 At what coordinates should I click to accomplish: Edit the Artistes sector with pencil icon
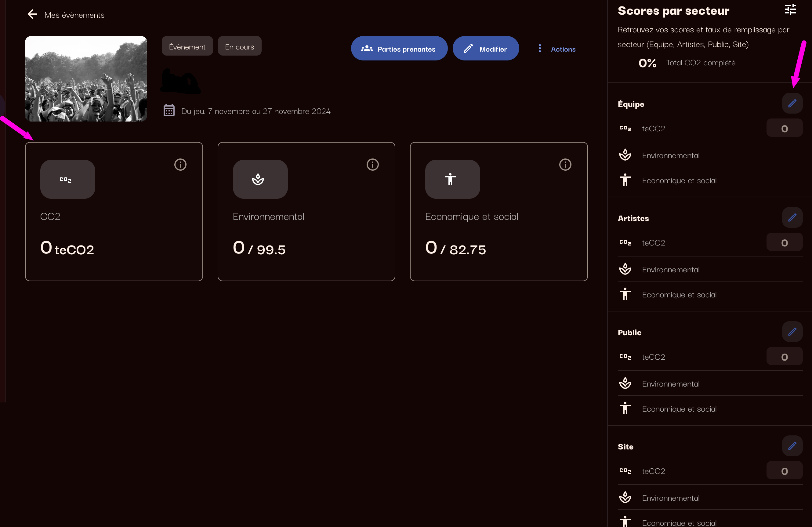coord(792,217)
